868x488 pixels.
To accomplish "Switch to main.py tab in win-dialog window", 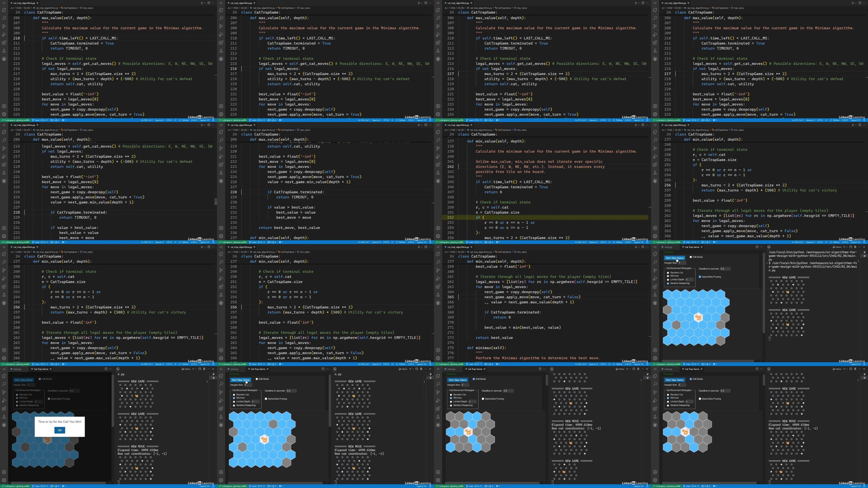I will pos(17,369).
